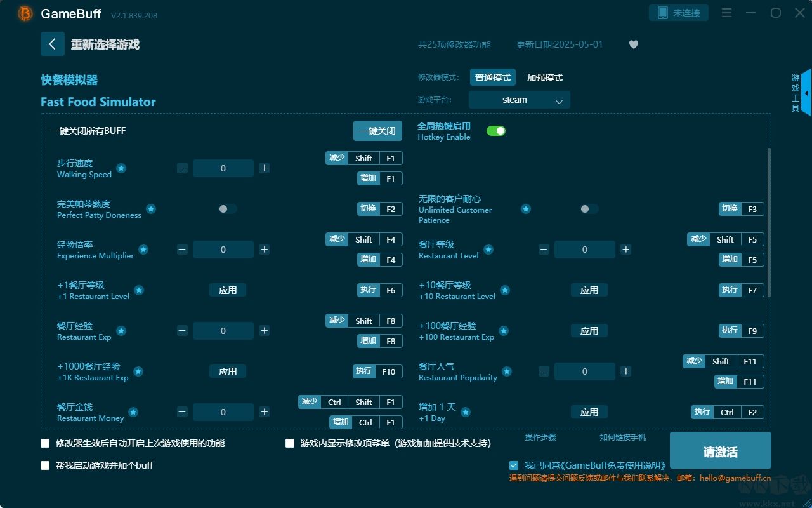
Task: Click the activate (请激活) button
Action: pyautogui.click(x=721, y=451)
